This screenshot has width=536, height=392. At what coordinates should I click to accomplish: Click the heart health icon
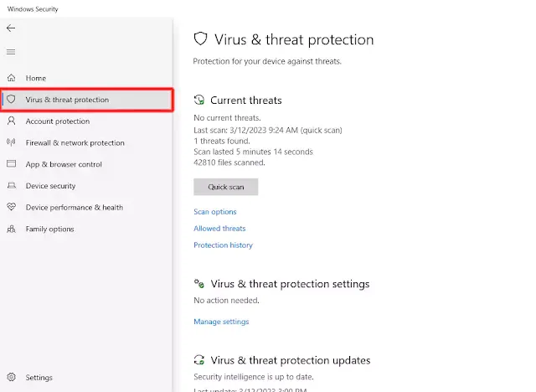(x=11, y=207)
